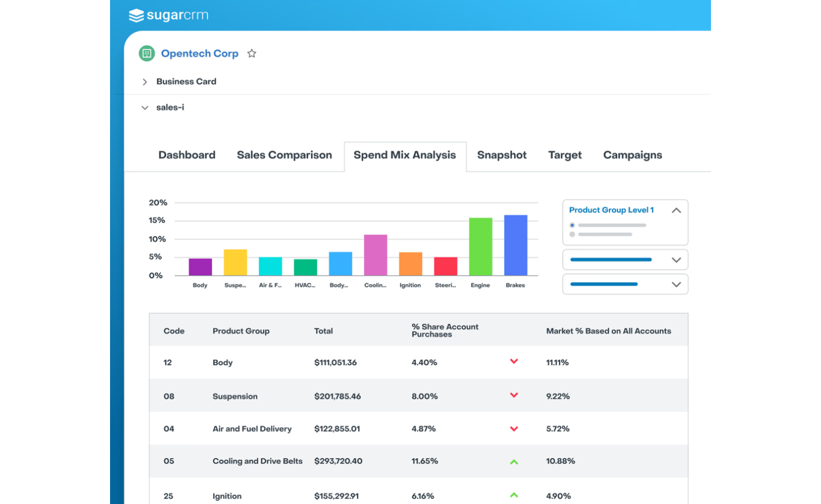
Task: Click the % Share Account Purchases header
Action: point(445,331)
